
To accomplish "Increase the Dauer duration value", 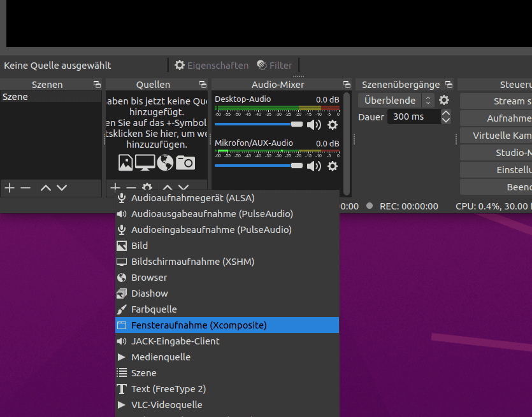I will 446,113.
